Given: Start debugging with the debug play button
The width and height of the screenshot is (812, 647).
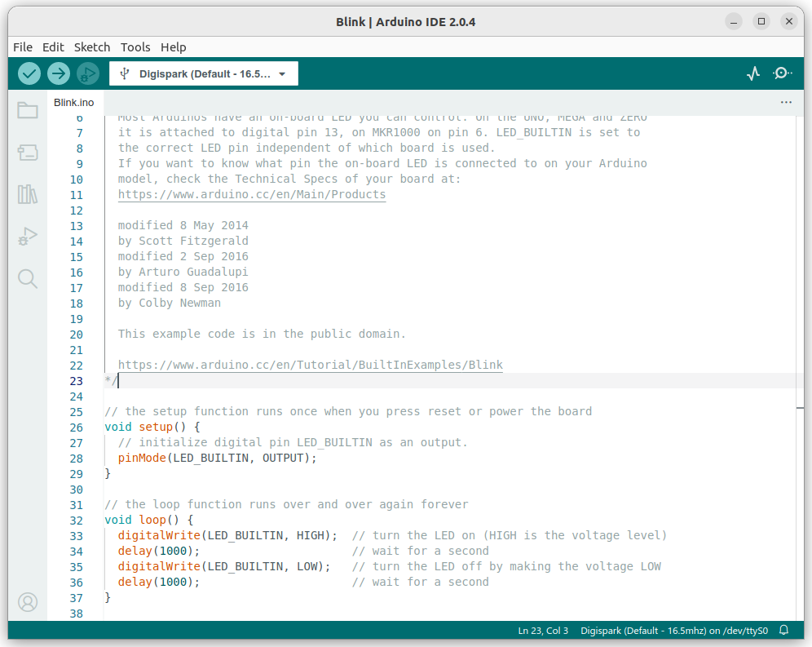Looking at the screenshot, I should click(88, 73).
